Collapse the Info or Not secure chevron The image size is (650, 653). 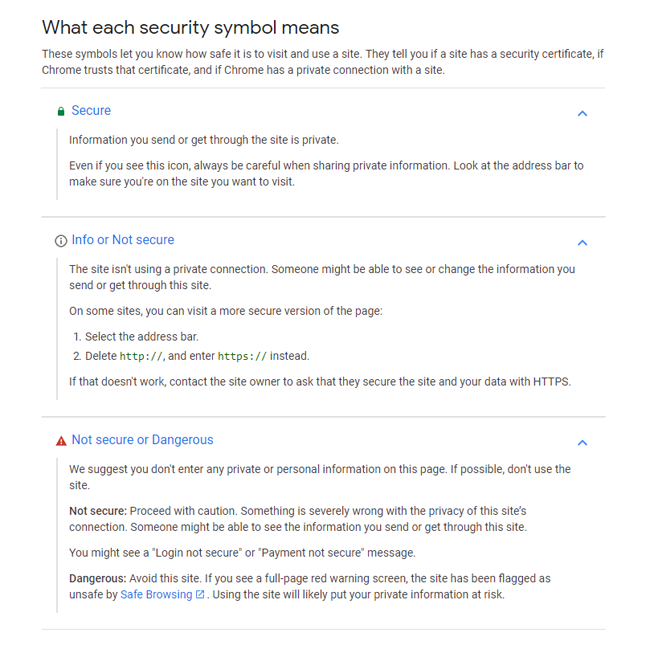(x=583, y=242)
